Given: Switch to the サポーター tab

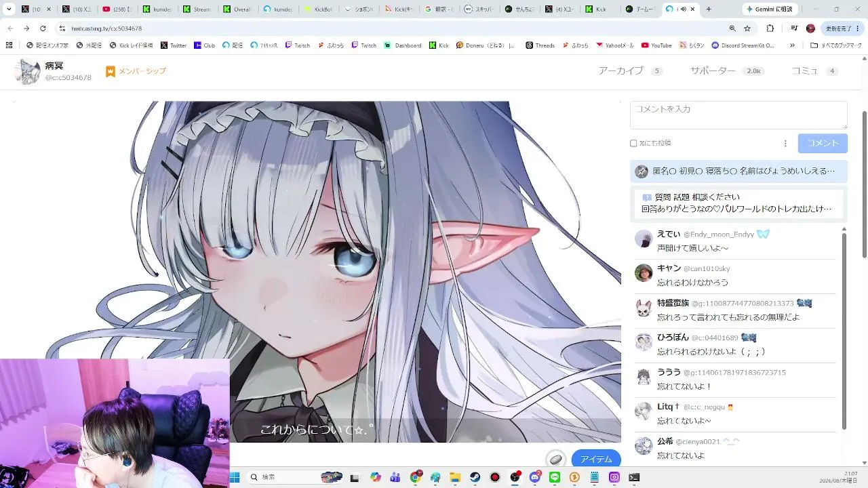Looking at the screenshot, I should coord(726,71).
